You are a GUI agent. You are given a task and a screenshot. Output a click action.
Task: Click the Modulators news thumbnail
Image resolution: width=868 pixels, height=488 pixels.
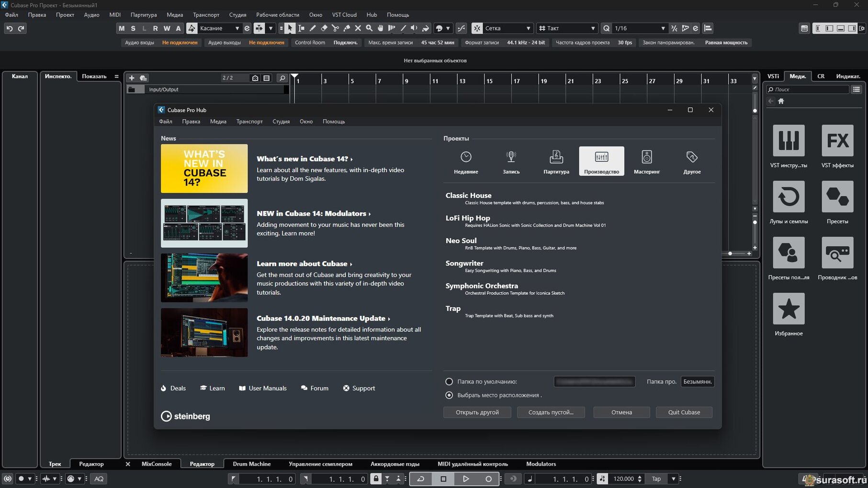(x=204, y=223)
